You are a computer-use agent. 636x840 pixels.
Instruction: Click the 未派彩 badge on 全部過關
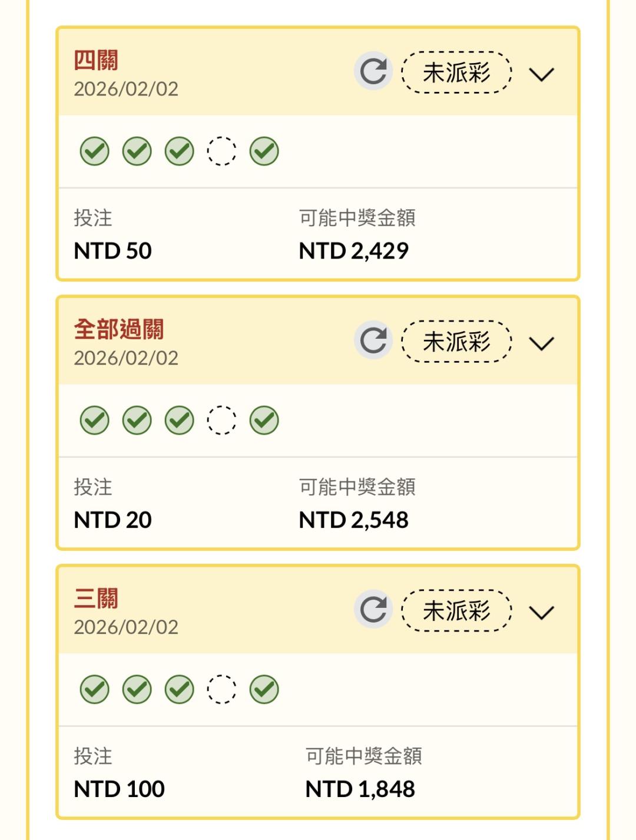coord(456,342)
